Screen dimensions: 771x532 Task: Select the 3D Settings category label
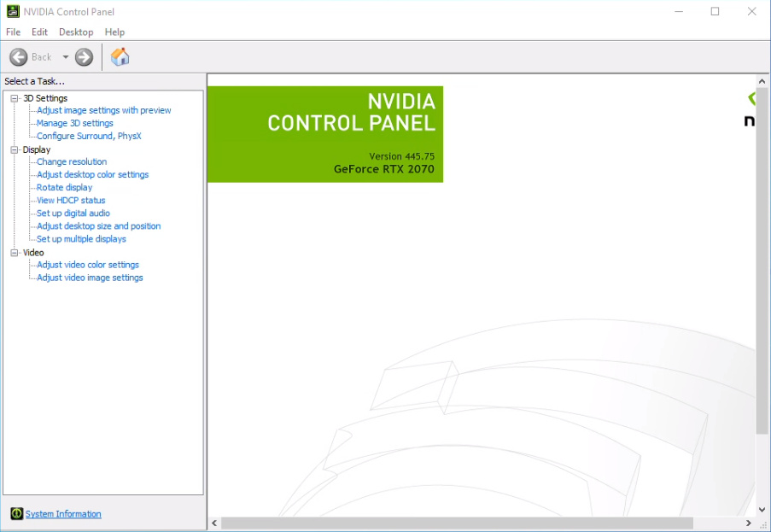45,98
